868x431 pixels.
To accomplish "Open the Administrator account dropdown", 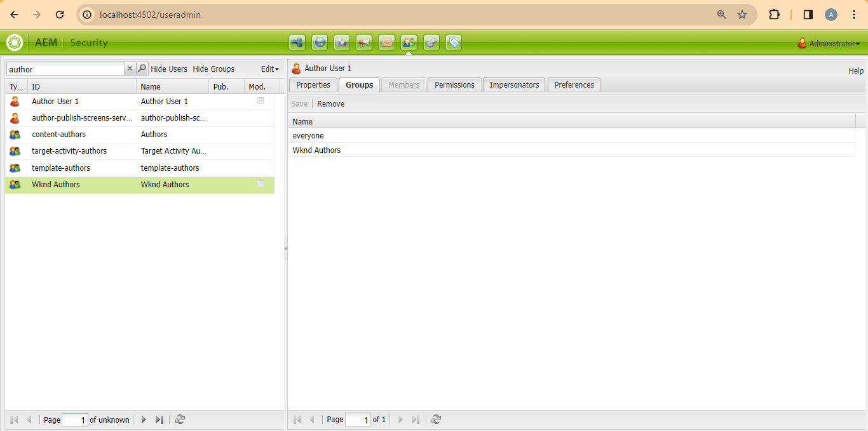I will [x=829, y=43].
